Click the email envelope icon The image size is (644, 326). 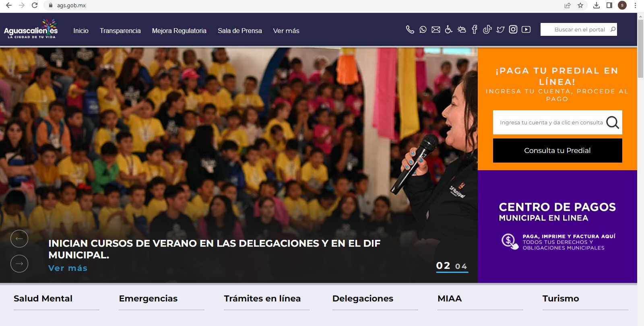pyautogui.click(x=436, y=29)
